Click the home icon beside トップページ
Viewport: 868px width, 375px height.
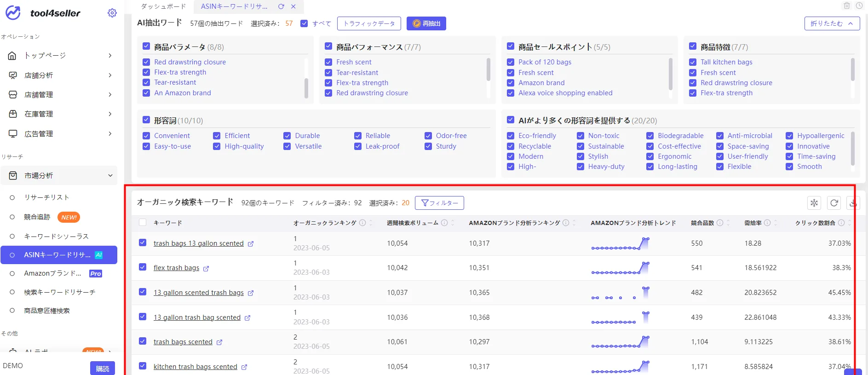pyautogui.click(x=12, y=56)
